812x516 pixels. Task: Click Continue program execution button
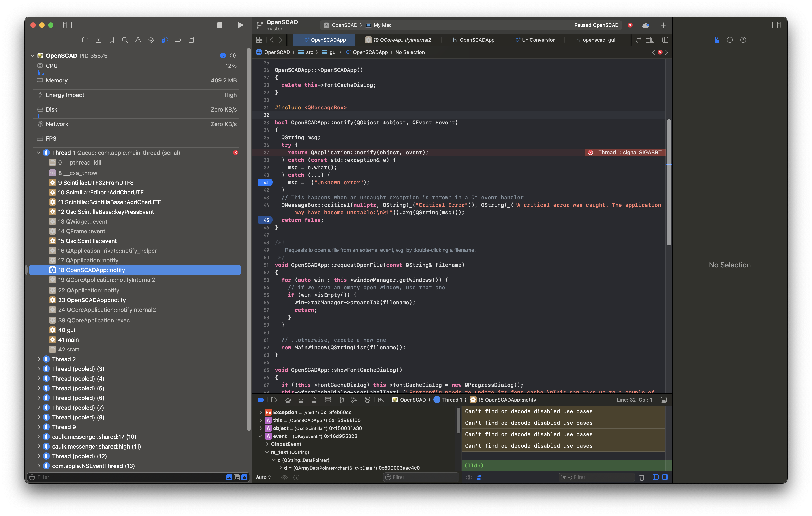click(274, 400)
